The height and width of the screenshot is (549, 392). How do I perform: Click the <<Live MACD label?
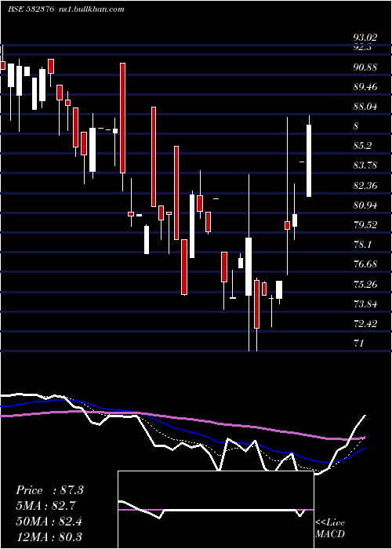pos(330,529)
